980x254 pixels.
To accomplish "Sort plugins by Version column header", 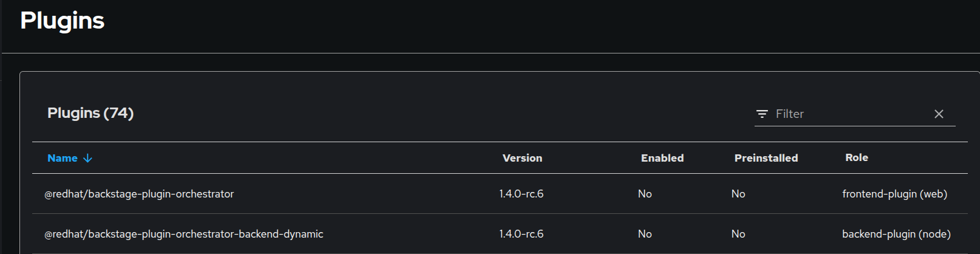I will (x=522, y=158).
